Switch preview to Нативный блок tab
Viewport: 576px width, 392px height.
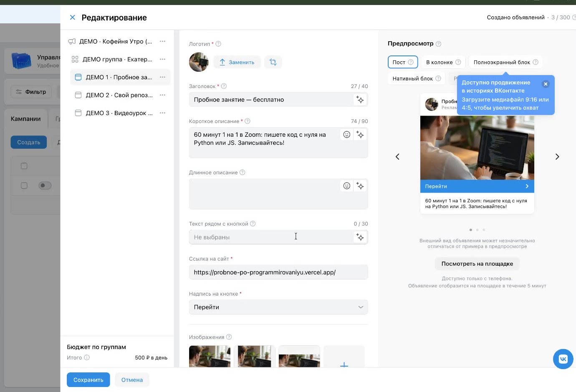coord(417,78)
